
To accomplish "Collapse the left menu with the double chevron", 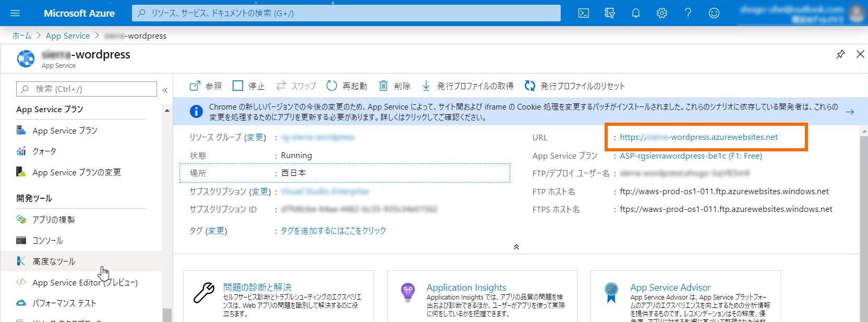I will (165, 90).
